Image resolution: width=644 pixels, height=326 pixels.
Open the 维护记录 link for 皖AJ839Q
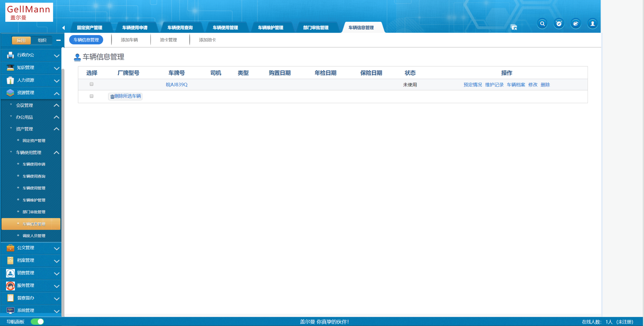494,85
